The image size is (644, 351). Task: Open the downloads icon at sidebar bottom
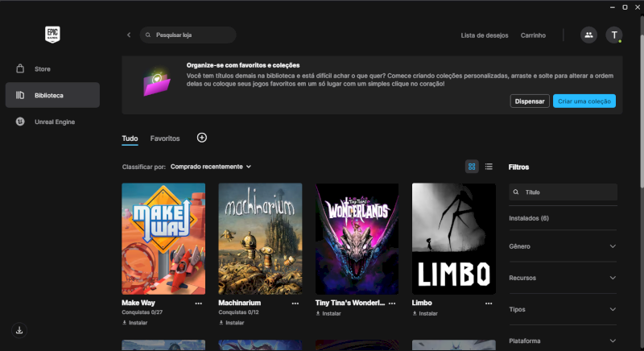(19, 331)
